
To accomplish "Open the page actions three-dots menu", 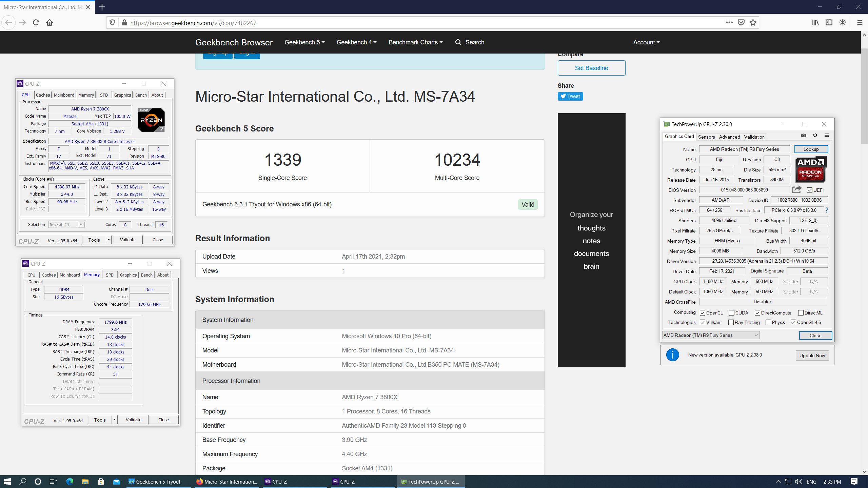I will pyautogui.click(x=729, y=23).
